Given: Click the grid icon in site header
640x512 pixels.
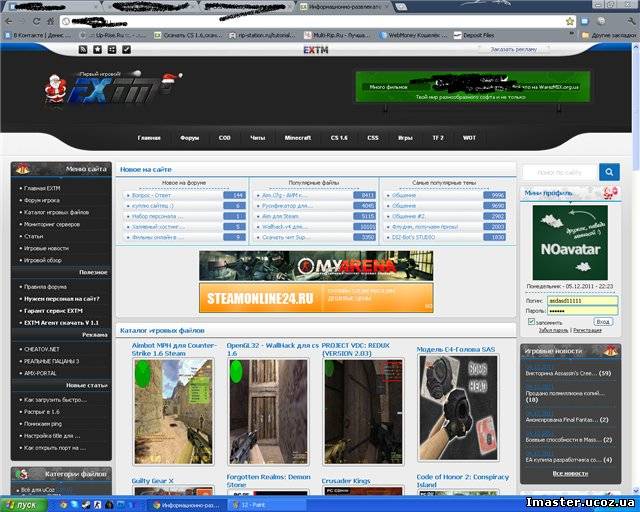Looking at the screenshot, I should 112,49.
